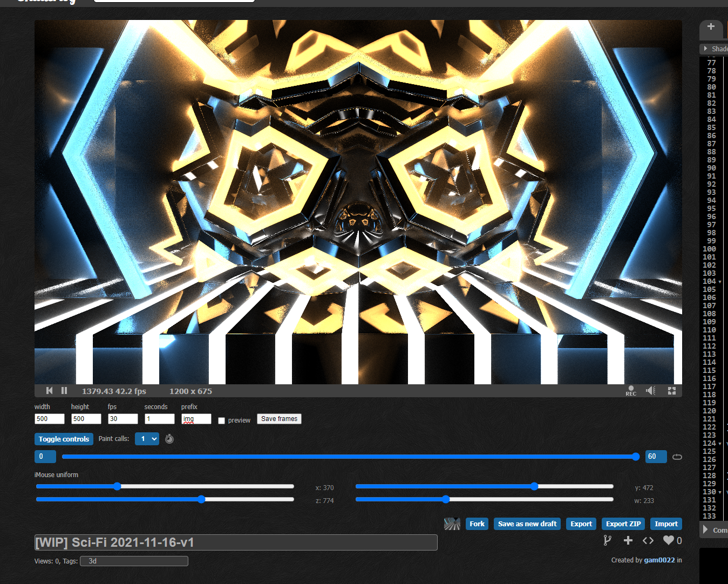Enable the preview checkbox
728x584 pixels.
(221, 420)
